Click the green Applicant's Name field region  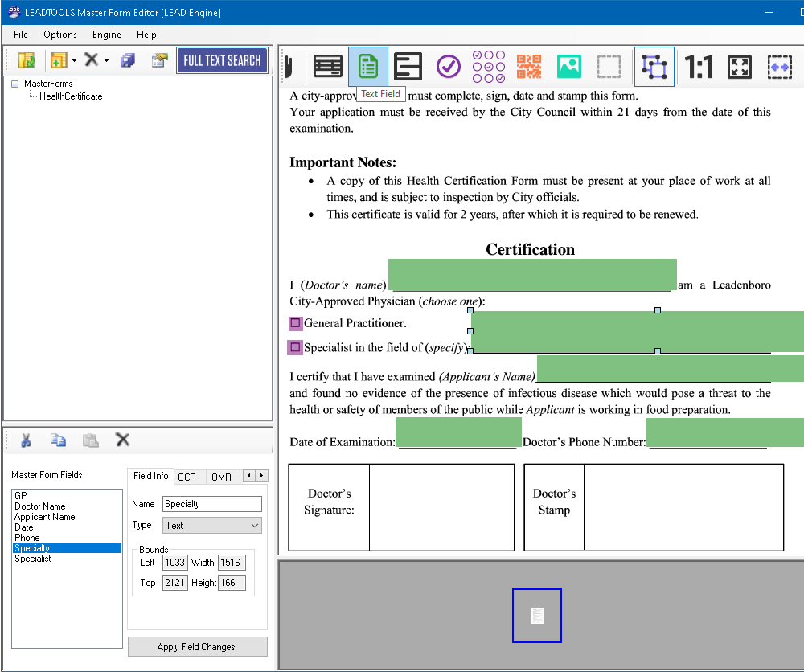[671, 368]
